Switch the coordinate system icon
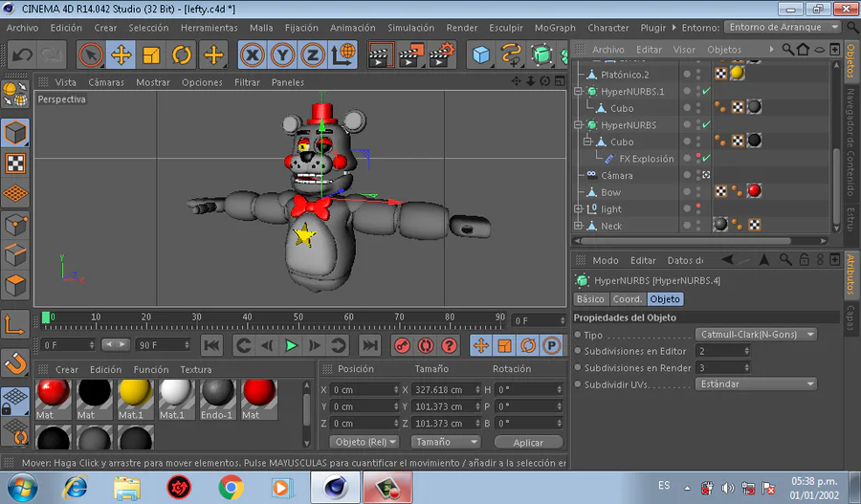Screen dimensions: 861x504 coord(342,55)
